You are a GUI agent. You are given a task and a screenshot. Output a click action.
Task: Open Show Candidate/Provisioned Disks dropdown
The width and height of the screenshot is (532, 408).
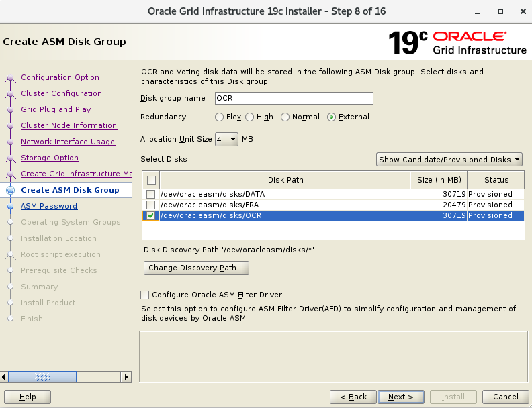449,160
